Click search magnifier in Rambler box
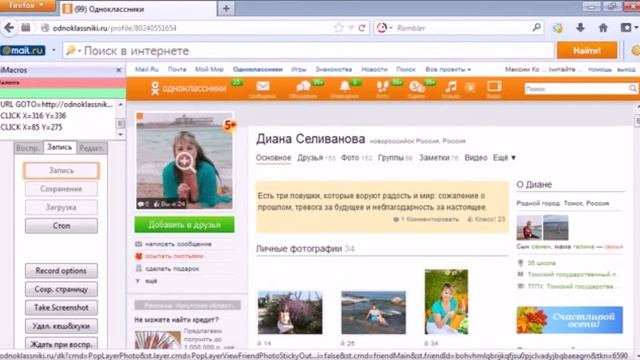The height and width of the screenshot is (360, 640). [537, 27]
